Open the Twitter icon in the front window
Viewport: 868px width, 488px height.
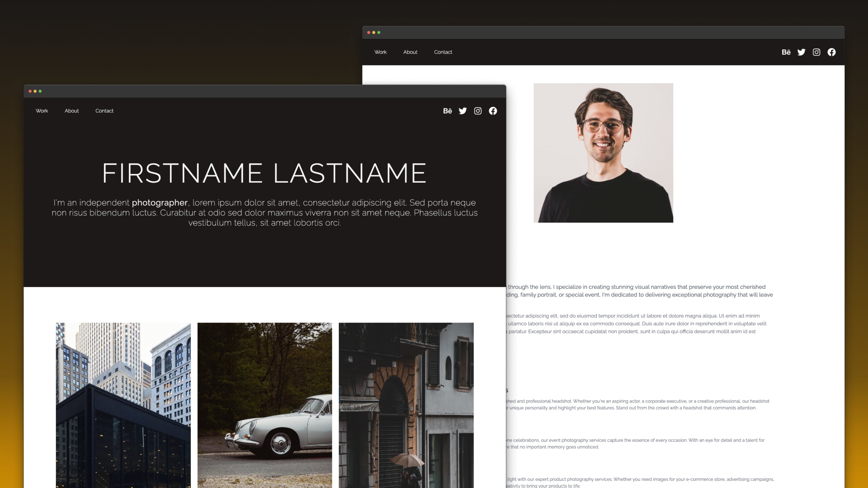(462, 111)
